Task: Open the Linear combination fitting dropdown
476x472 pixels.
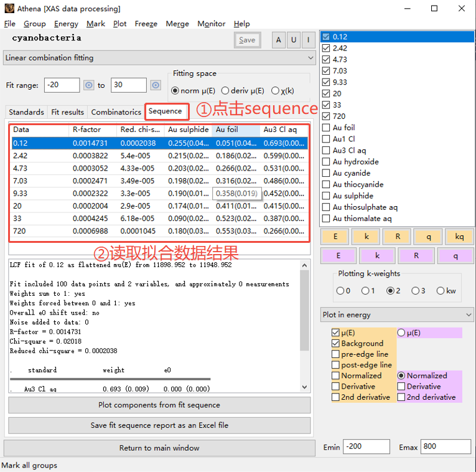Action: tap(159, 58)
